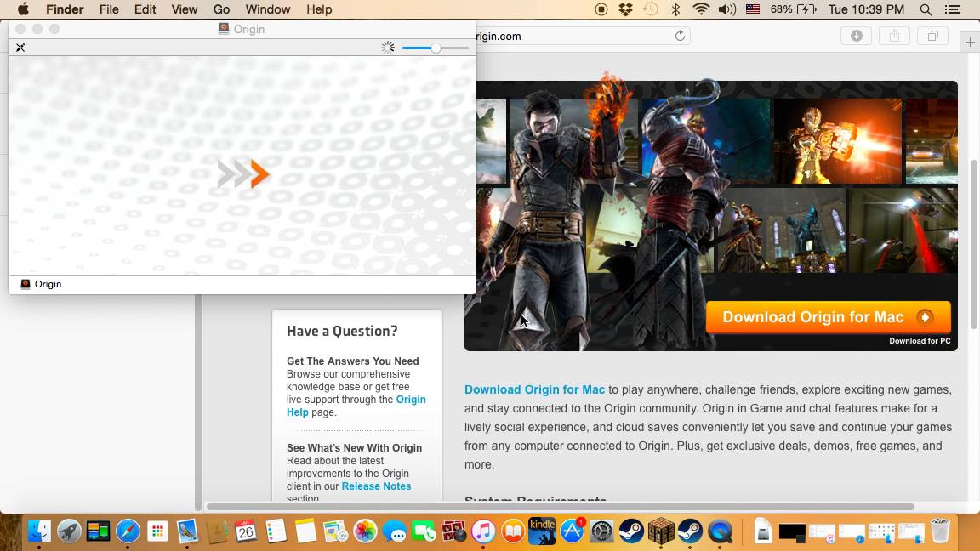Open the Go menu
Viewport: 980px width, 551px height.
coord(221,9)
